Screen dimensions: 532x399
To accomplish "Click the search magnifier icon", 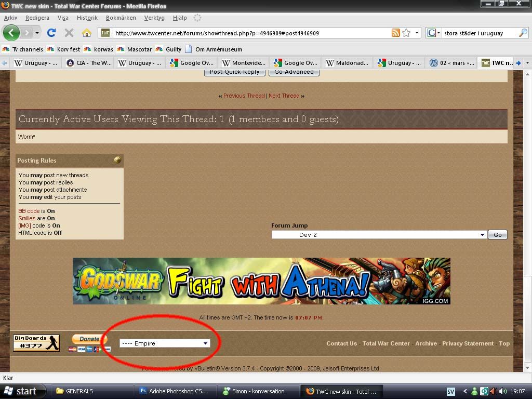I will 523,33.
